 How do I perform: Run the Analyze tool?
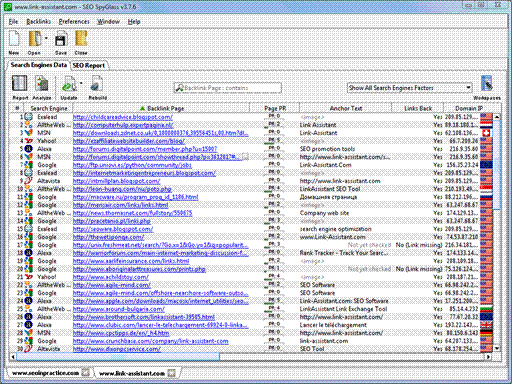click(x=42, y=84)
